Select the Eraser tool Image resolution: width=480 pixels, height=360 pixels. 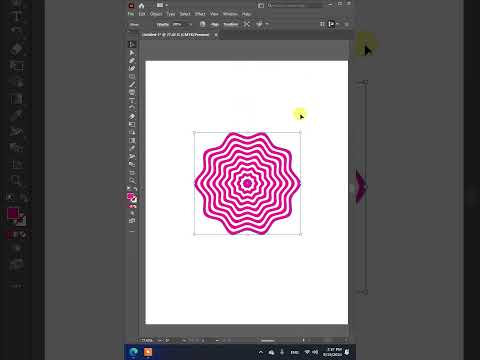[132, 117]
